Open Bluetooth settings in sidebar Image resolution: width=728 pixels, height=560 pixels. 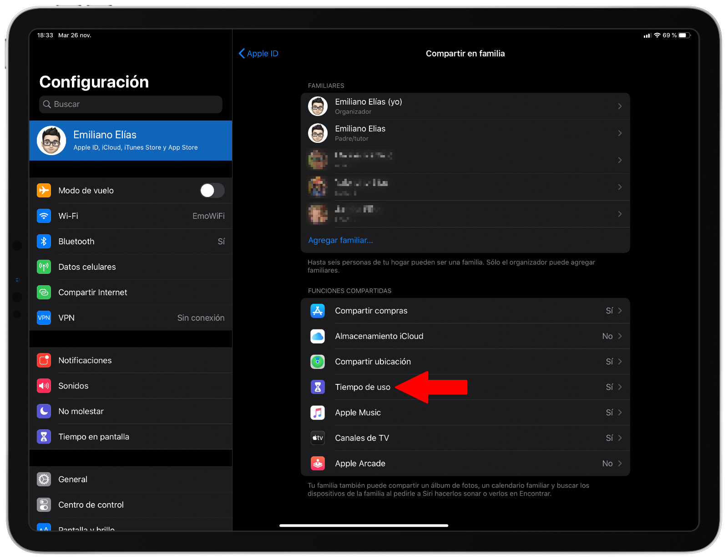tap(131, 241)
